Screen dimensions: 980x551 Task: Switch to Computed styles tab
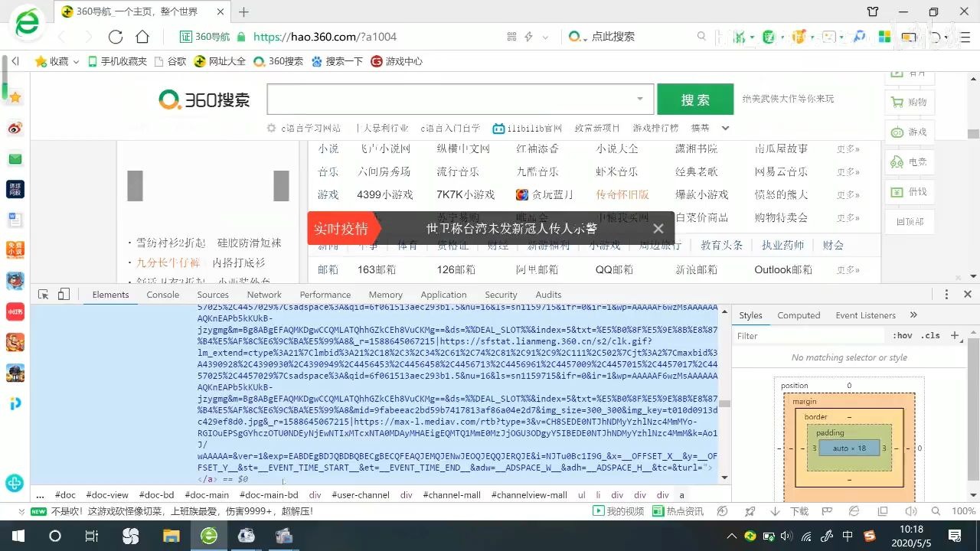(x=799, y=315)
